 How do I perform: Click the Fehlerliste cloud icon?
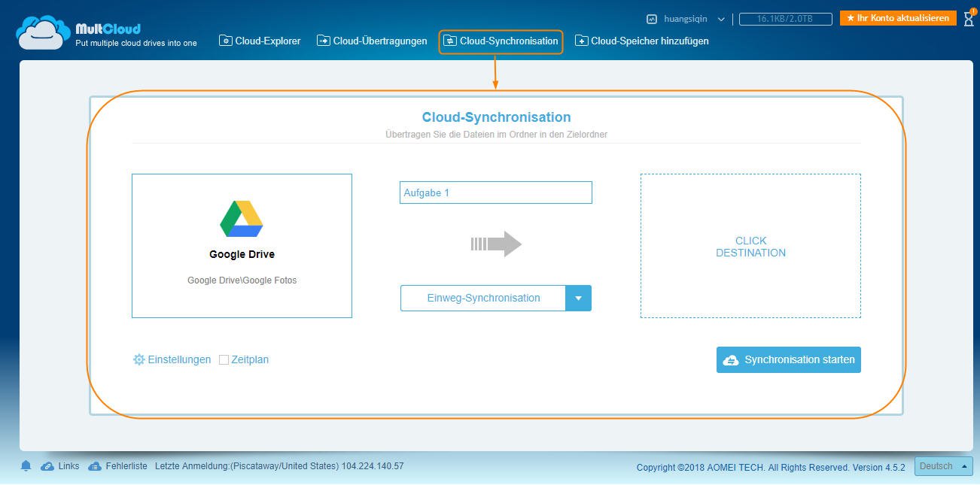(95, 466)
